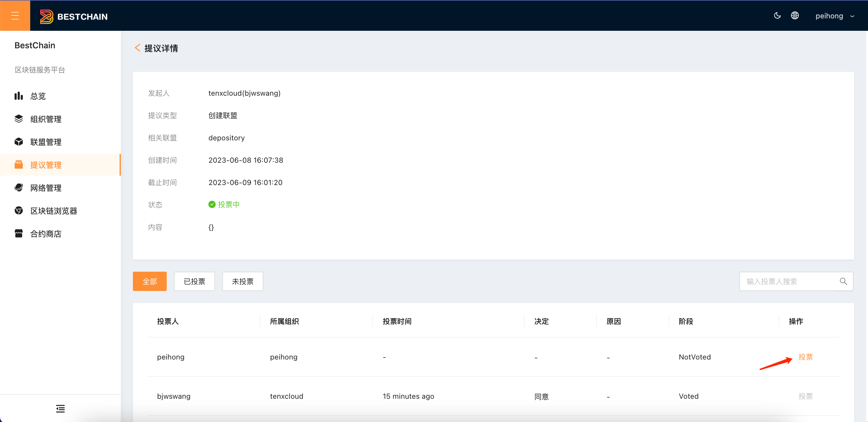Open the peihong user dropdown
This screenshot has height=422, width=868.
pyautogui.click(x=835, y=16)
